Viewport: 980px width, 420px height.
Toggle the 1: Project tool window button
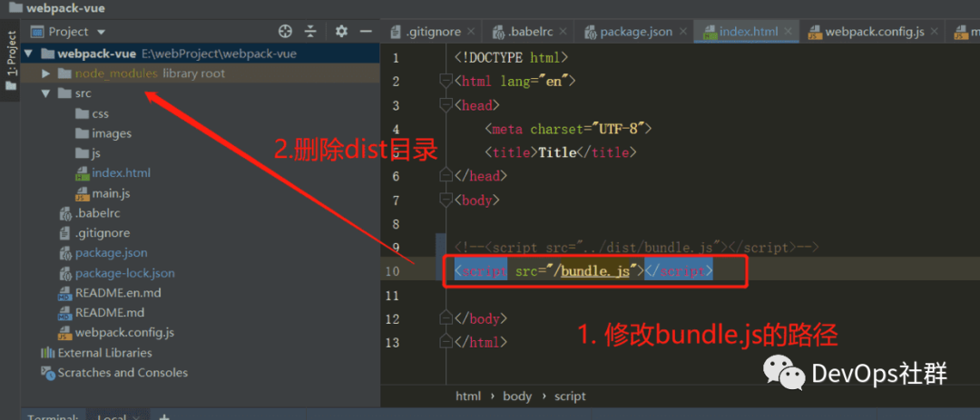11,61
